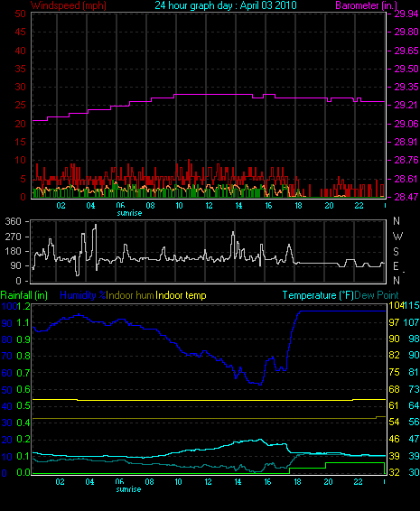Click the 'Rainfall (in)' legend label
Screen dimensions: 420x511
(24, 295)
